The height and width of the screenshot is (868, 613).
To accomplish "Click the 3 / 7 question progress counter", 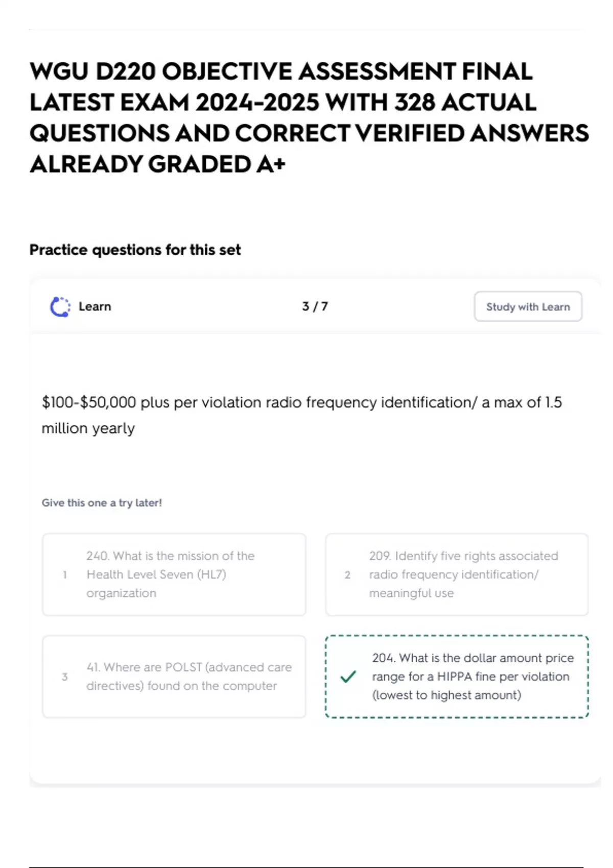I will pyautogui.click(x=315, y=306).
